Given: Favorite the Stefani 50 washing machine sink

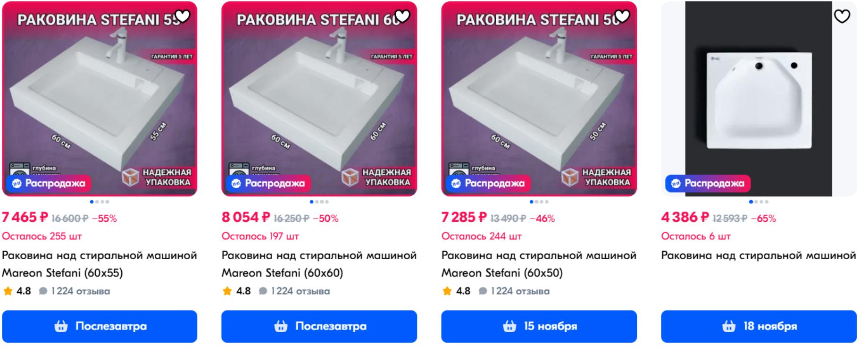Looking at the screenshot, I should (x=622, y=16).
